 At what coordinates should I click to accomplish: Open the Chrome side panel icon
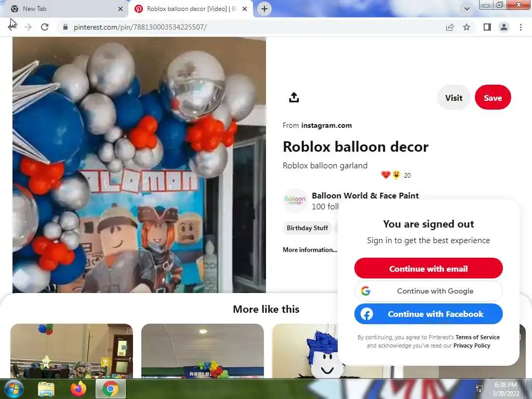(487, 27)
